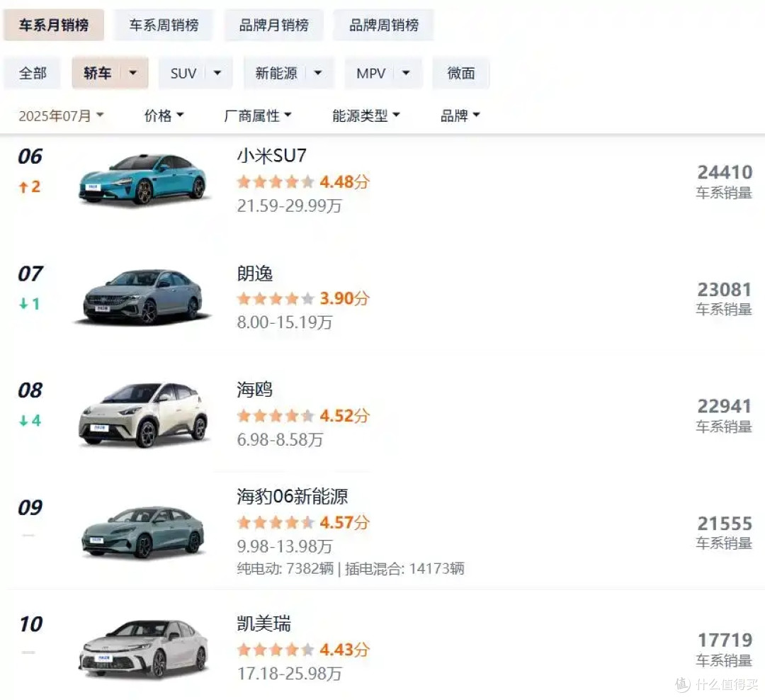Viewport: 765px width, 700px height.
Task: Expand the SUV dropdown arrow
Action: tap(217, 73)
